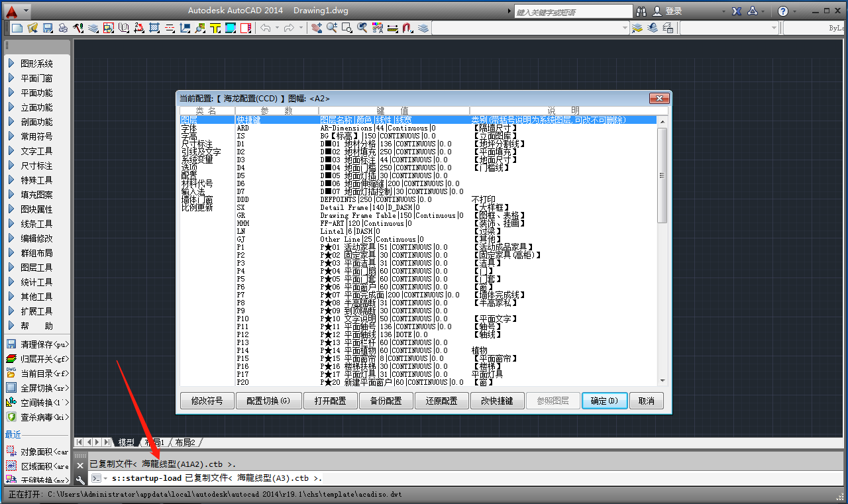Click the 还原配置 button

pos(442,401)
